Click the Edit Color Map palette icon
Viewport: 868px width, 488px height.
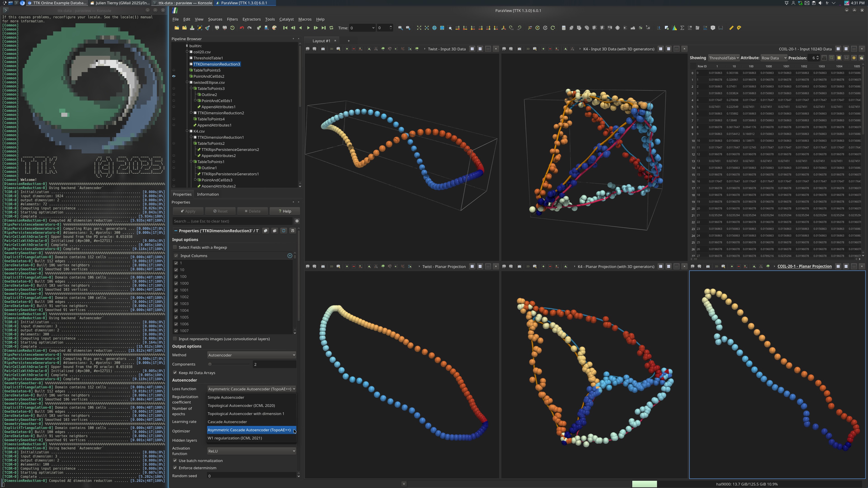pos(274,28)
